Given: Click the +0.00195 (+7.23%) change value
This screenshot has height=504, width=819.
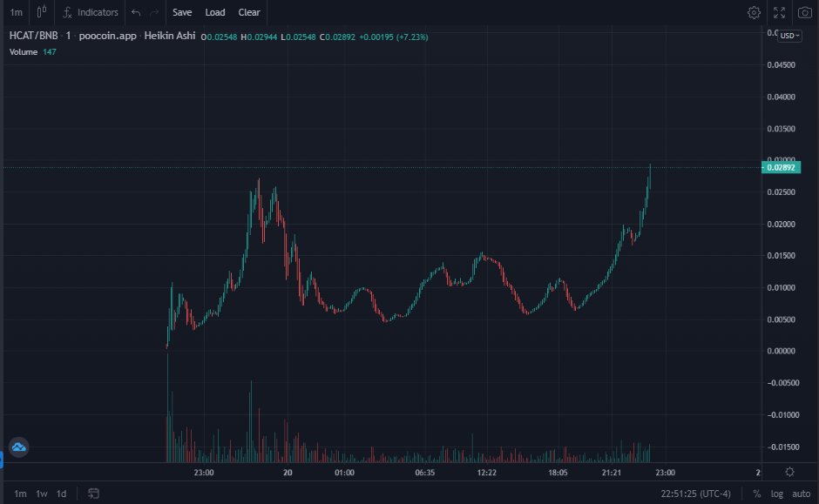Looking at the screenshot, I should coord(393,37).
